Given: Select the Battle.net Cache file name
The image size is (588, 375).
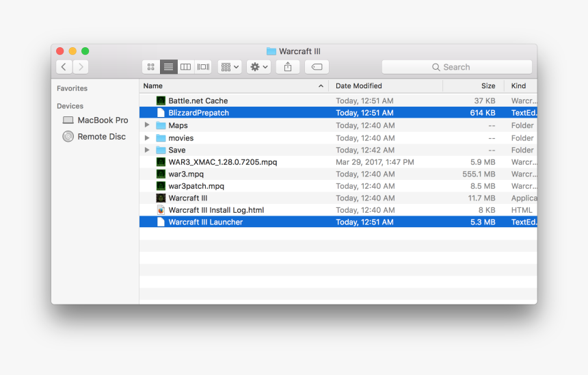Looking at the screenshot, I should click(x=198, y=101).
